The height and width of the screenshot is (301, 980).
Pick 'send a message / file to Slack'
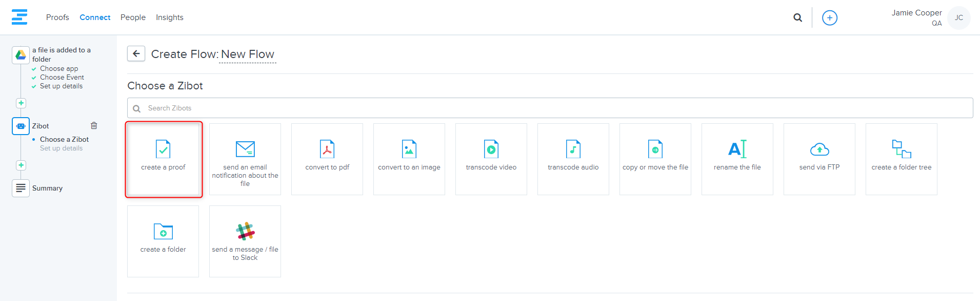pos(245,241)
